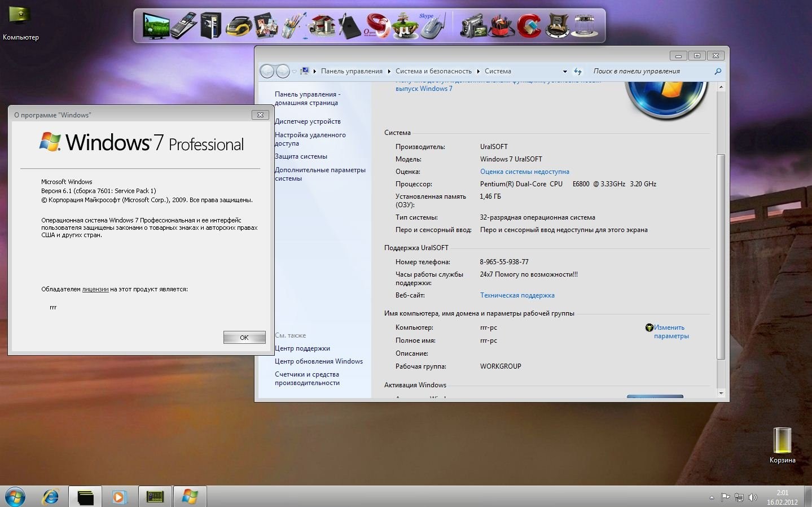This screenshot has width=812, height=507.
Task: Open the notebook with pen icon in dock
Action: point(349,26)
